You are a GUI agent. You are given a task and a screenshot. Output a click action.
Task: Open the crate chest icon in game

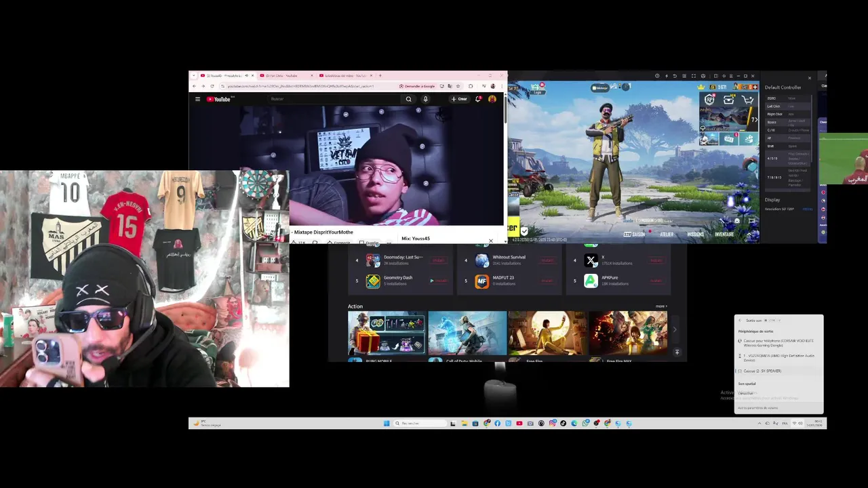click(728, 100)
